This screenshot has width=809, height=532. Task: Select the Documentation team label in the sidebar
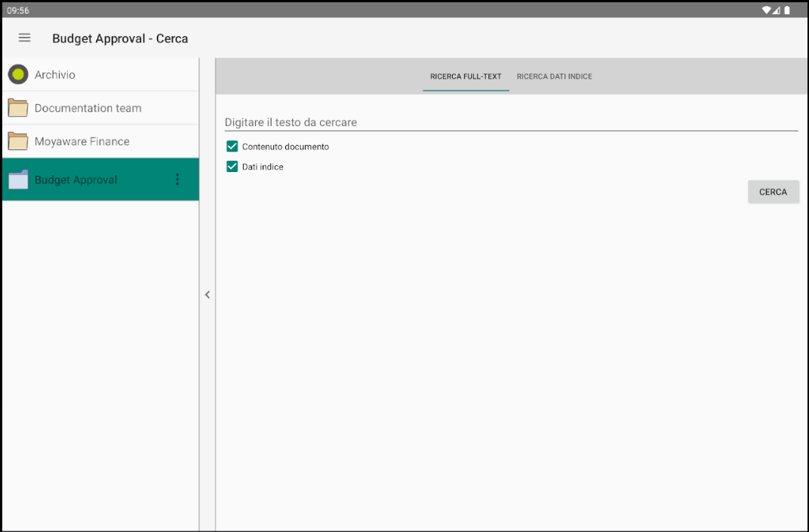pyautogui.click(x=88, y=108)
